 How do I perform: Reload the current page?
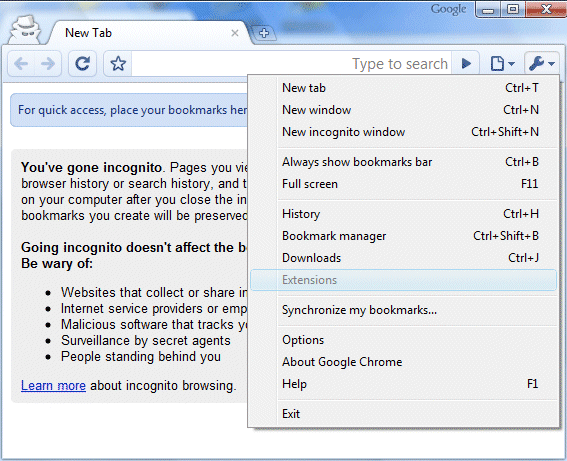click(82, 64)
